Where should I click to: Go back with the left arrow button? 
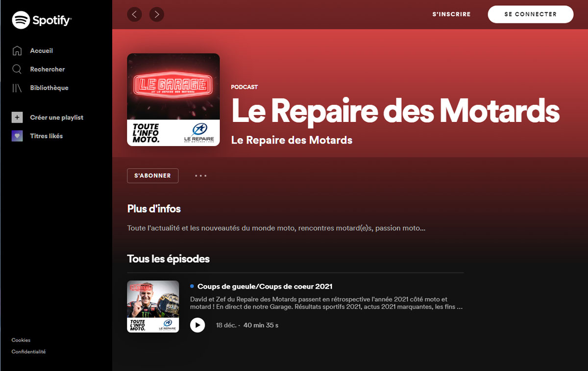pyautogui.click(x=134, y=14)
